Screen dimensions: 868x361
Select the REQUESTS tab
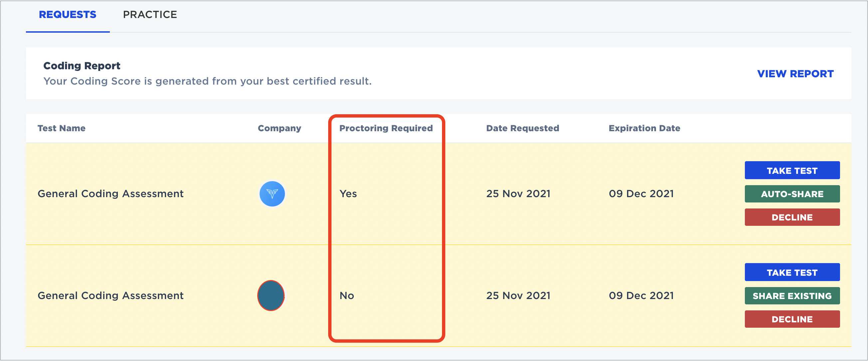pos(67,15)
